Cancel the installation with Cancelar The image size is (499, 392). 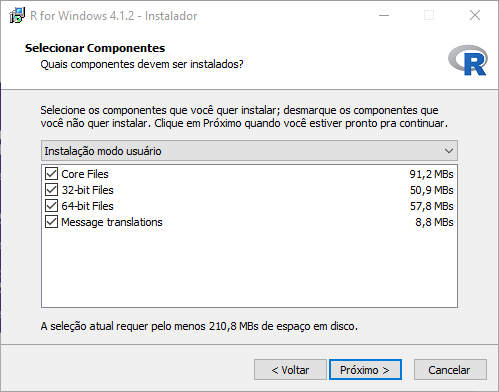(450, 370)
